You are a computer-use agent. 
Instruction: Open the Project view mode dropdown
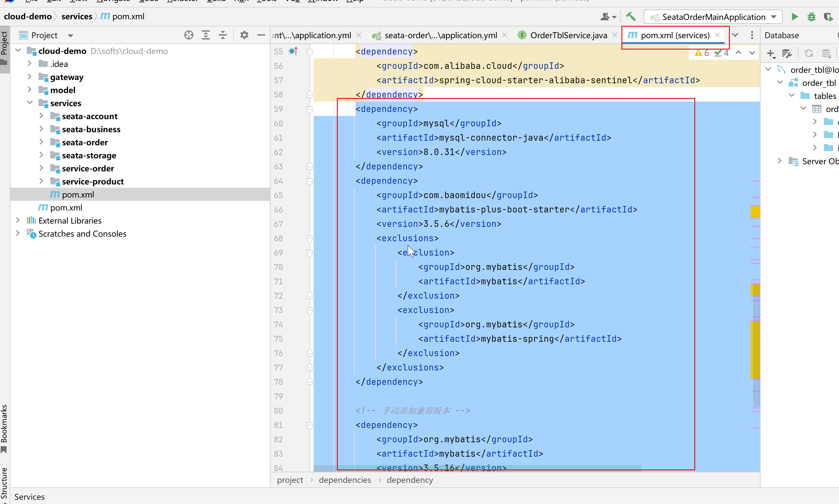70,35
